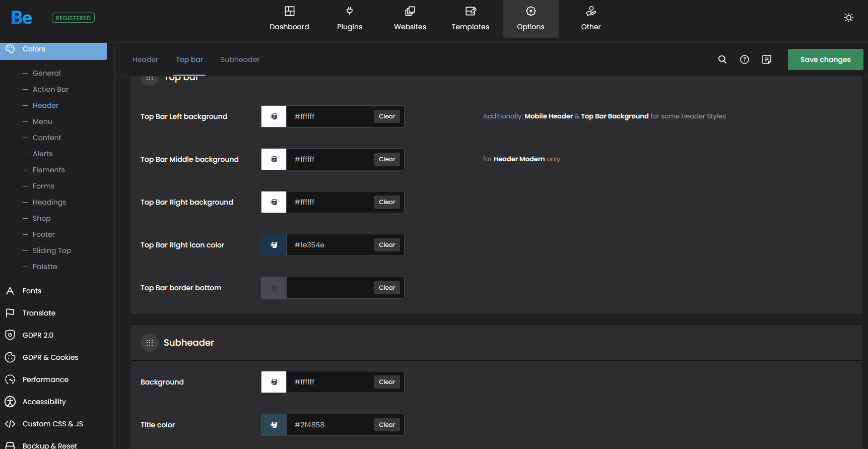This screenshot has height=449, width=868.
Task: Select Footer in the Colors submenu
Action: (x=44, y=234)
